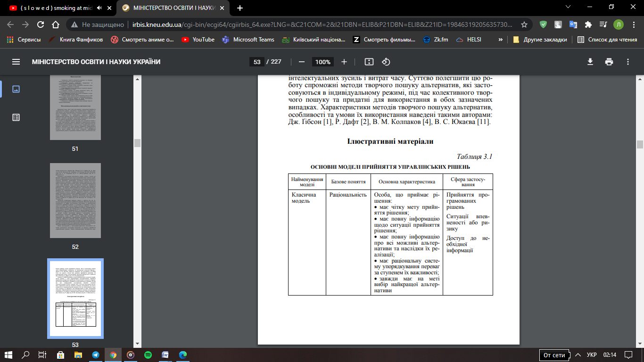Open Windows taskbar search
This screenshot has height=362, width=644.
26,354
